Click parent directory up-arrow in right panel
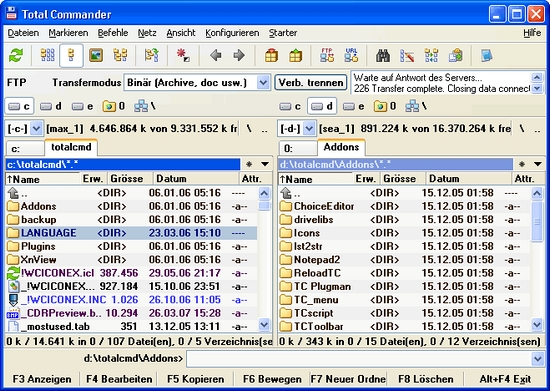 point(404,193)
